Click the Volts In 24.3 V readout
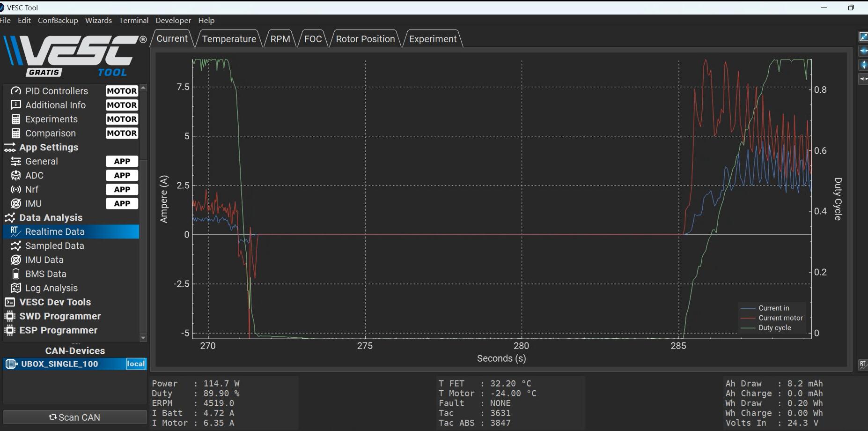Image resolution: width=868 pixels, height=431 pixels. (x=772, y=423)
